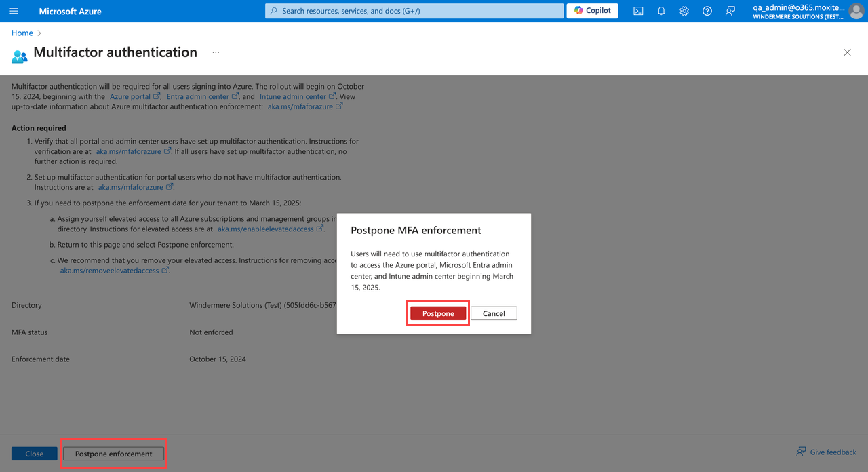Open the Entra admin center link
The width and height of the screenshot is (868, 472).
pos(203,96)
